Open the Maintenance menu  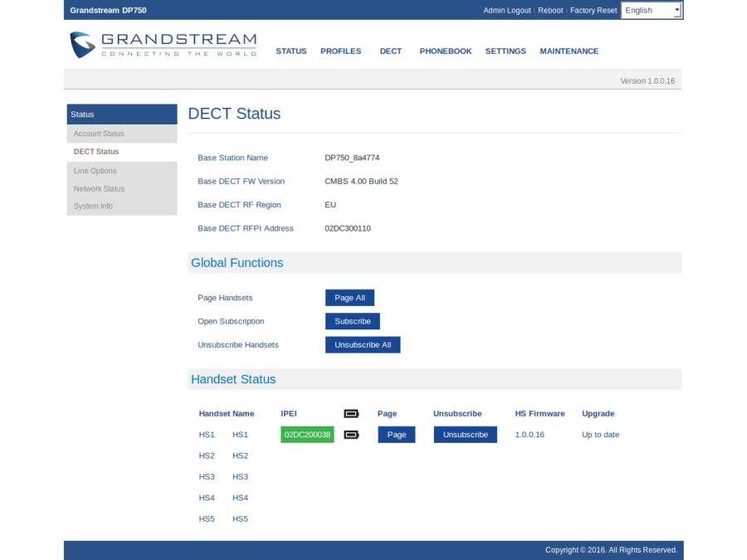(569, 51)
